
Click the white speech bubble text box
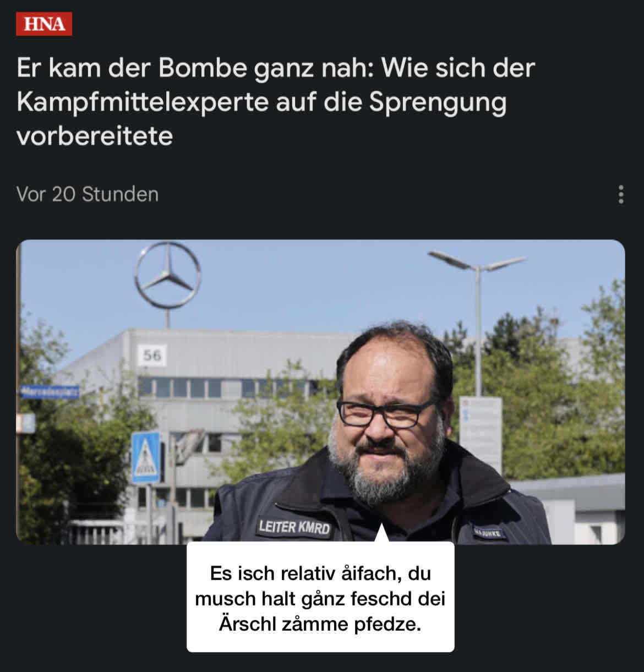click(320, 597)
